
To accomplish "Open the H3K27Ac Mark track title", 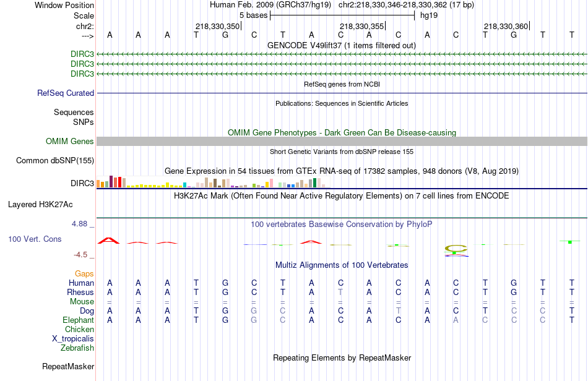I will point(342,195).
